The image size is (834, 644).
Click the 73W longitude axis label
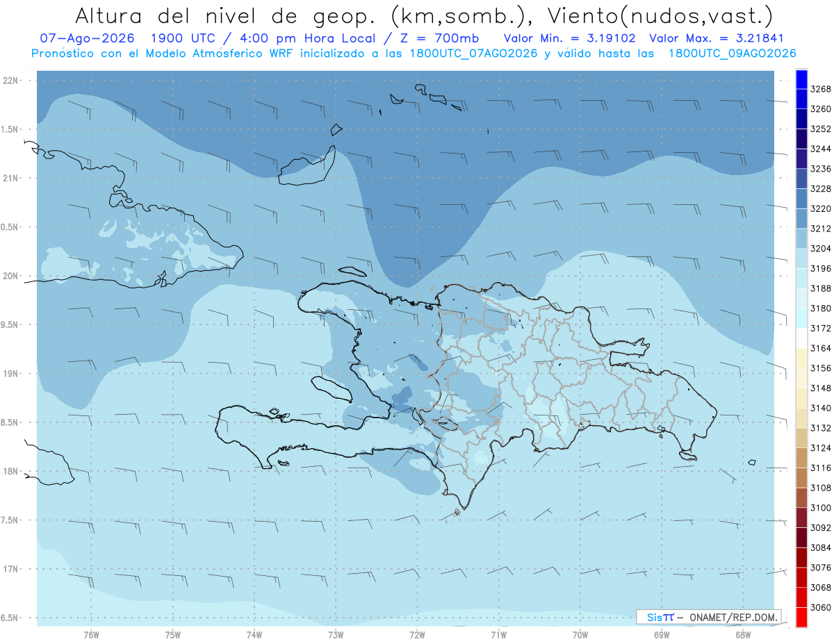pyautogui.click(x=336, y=636)
